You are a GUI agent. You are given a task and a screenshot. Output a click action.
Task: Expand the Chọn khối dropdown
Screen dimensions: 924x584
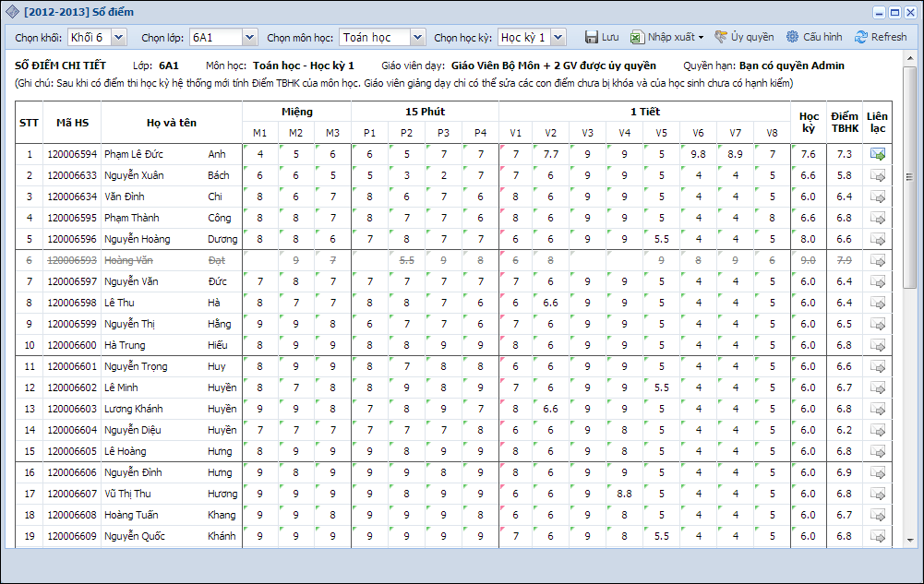[x=118, y=37]
